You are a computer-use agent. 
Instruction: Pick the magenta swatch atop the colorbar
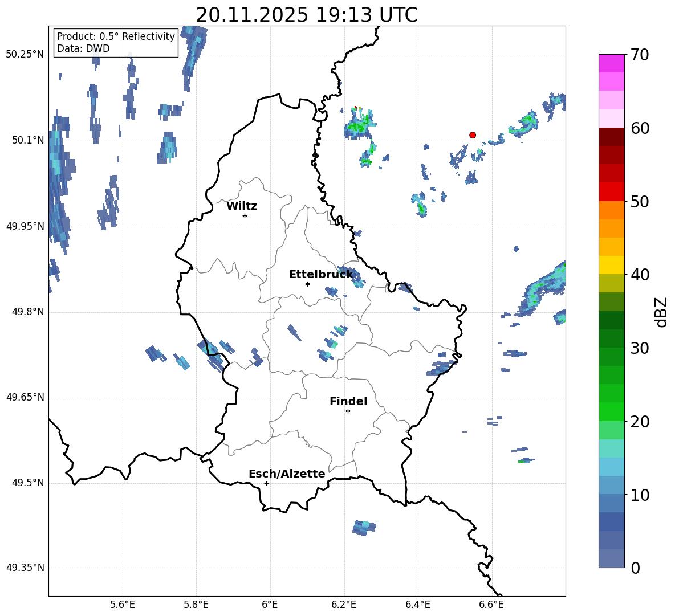point(612,63)
